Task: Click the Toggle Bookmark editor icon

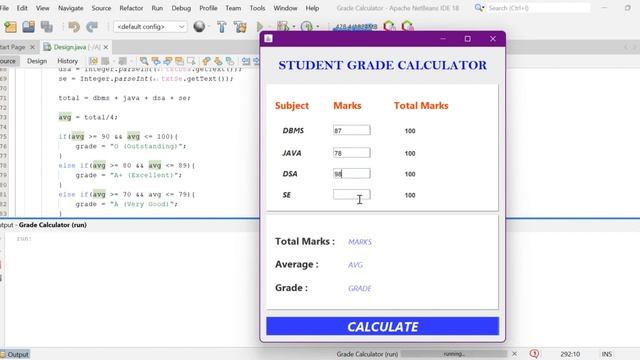Action: pyautogui.click(x=230, y=61)
